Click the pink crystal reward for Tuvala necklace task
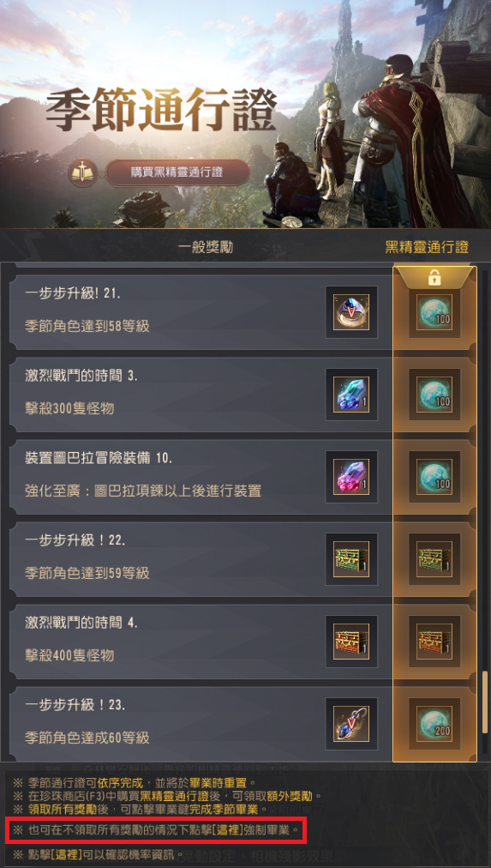This screenshot has height=868, width=491. 351,477
